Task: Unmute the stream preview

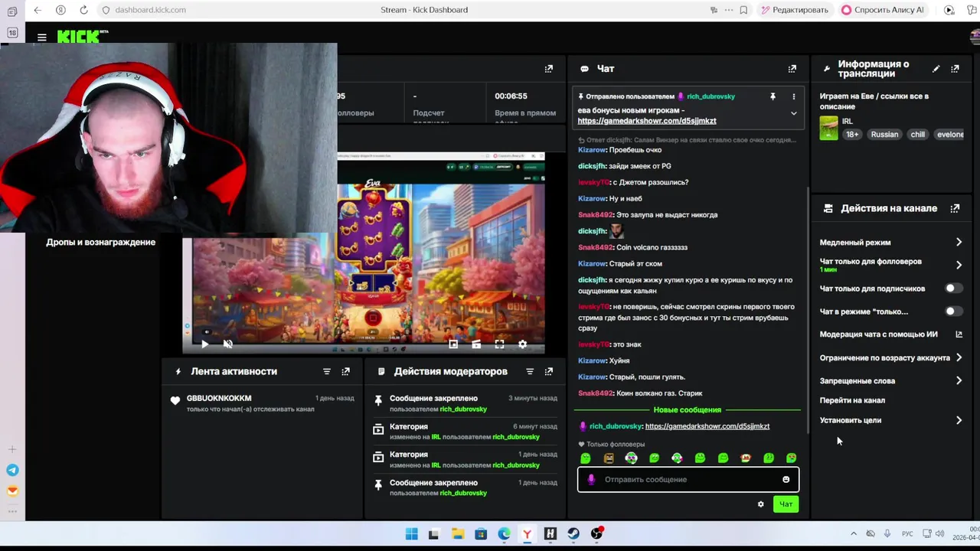Action: click(x=227, y=344)
